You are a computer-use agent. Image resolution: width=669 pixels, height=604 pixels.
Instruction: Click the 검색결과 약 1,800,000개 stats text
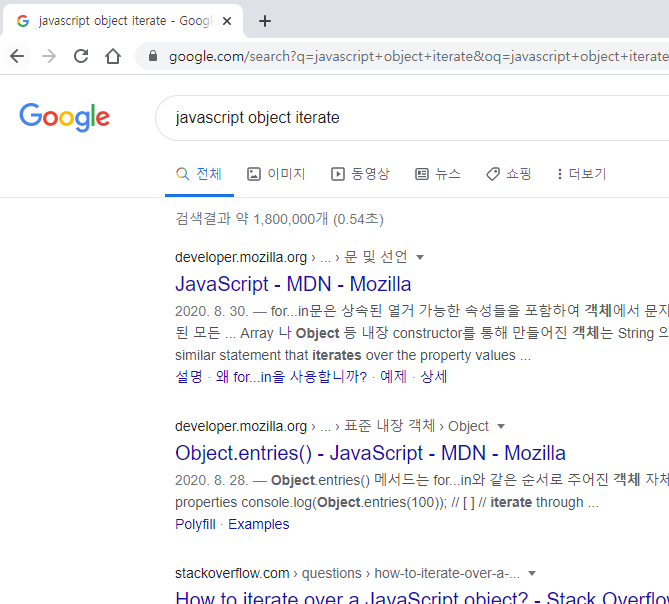tap(279, 219)
